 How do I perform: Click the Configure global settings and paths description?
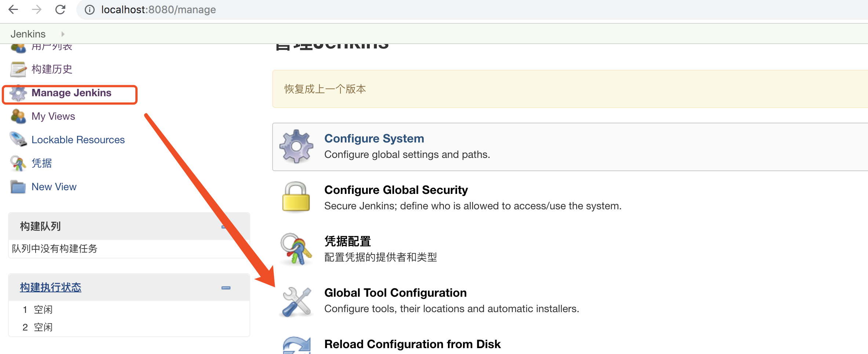[x=407, y=155]
